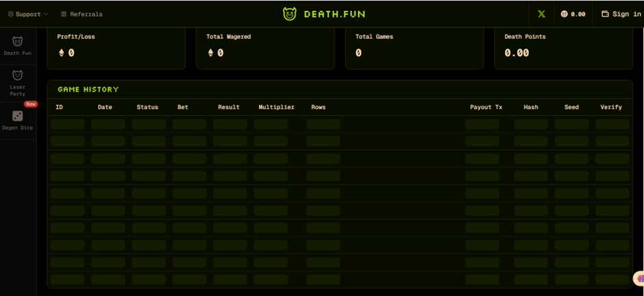Screen dimensions: 644x296
Task: Click the Death Points value 0.00
Action: 517,53
